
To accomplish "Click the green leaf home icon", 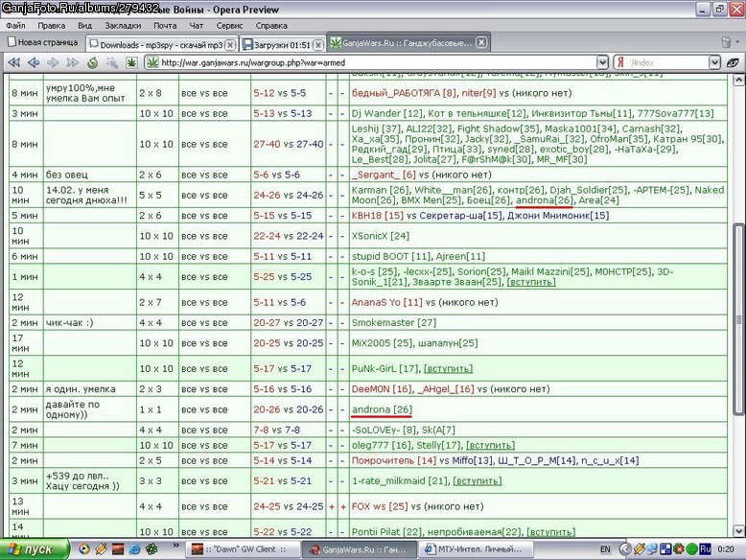I will 131,62.
